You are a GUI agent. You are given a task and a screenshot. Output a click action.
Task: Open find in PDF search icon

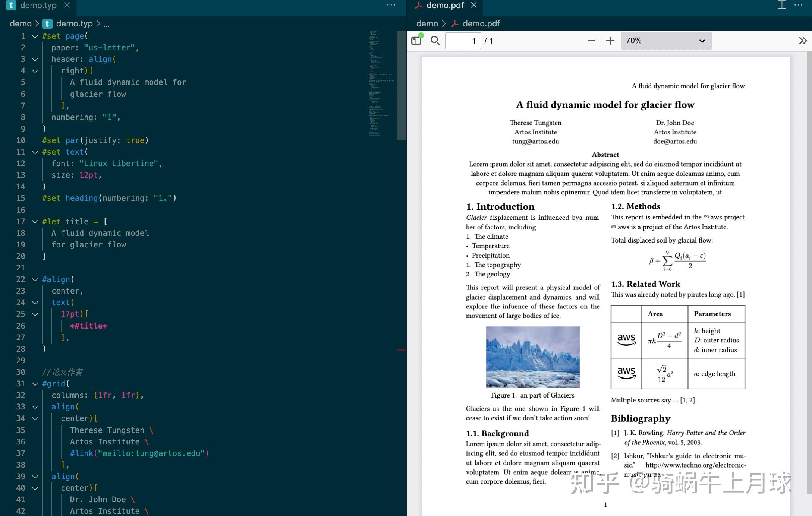(x=435, y=41)
